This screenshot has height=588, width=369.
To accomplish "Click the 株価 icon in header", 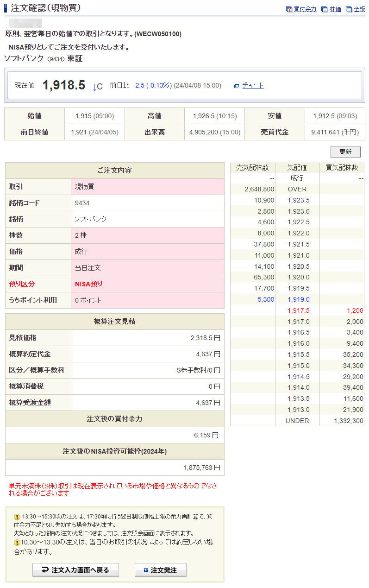I will (325, 9).
